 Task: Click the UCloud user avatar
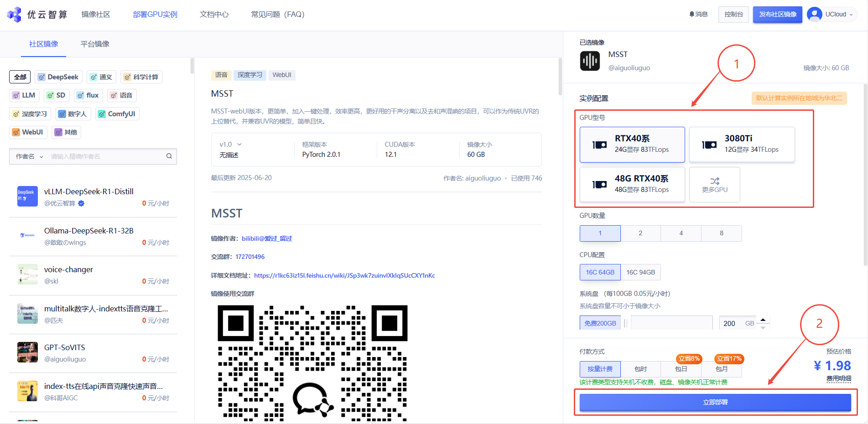coord(814,14)
